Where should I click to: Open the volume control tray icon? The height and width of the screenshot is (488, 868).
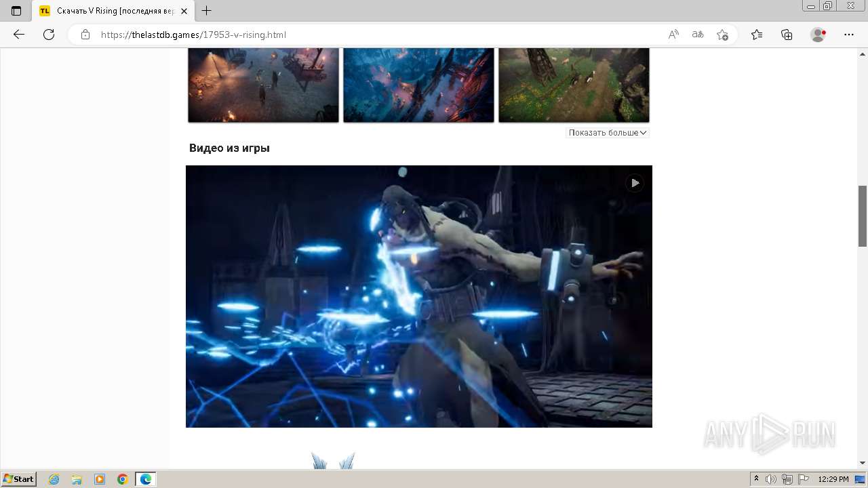(x=771, y=479)
